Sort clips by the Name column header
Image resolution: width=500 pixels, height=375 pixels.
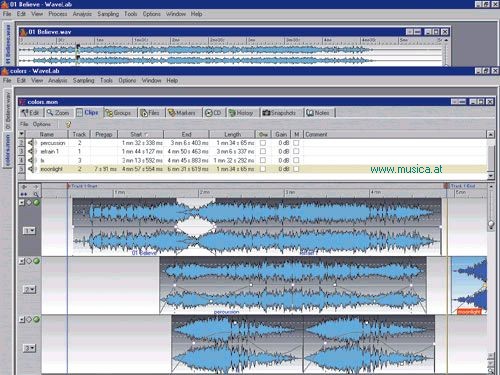pyautogui.click(x=47, y=134)
